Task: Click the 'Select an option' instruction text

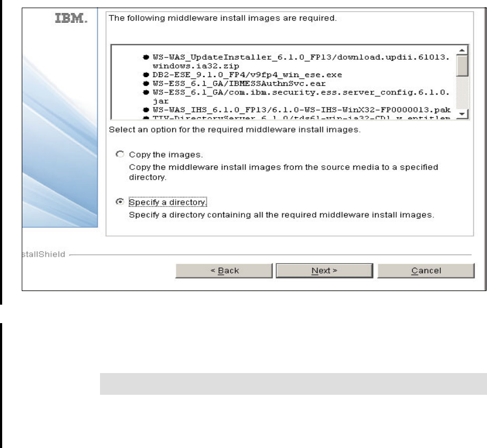Action: [235, 130]
